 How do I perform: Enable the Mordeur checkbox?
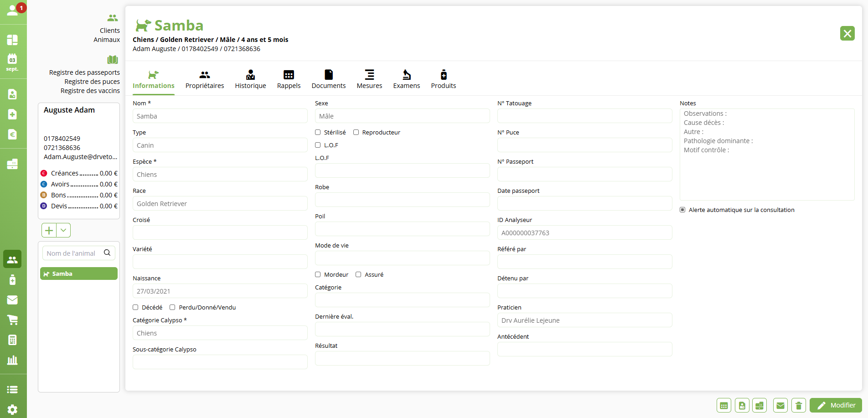click(x=318, y=274)
